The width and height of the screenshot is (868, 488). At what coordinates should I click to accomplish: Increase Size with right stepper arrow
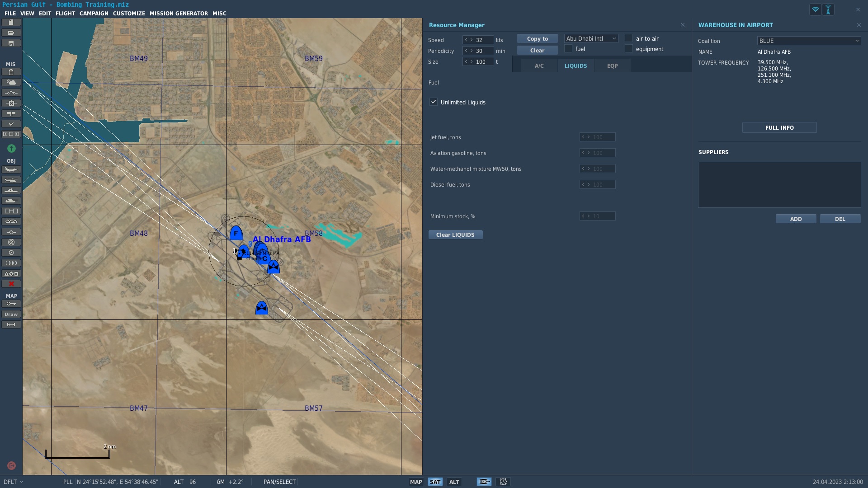pyautogui.click(x=472, y=61)
